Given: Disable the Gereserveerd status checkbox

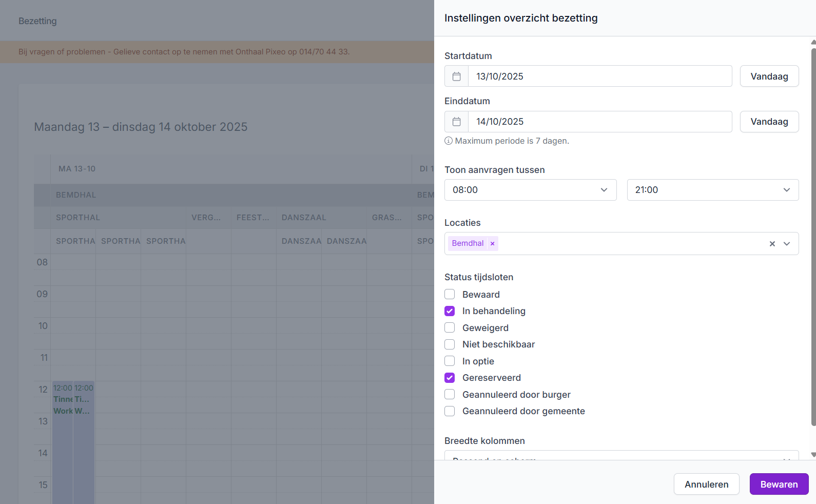Looking at the screenshot, I should pos(450,378).
